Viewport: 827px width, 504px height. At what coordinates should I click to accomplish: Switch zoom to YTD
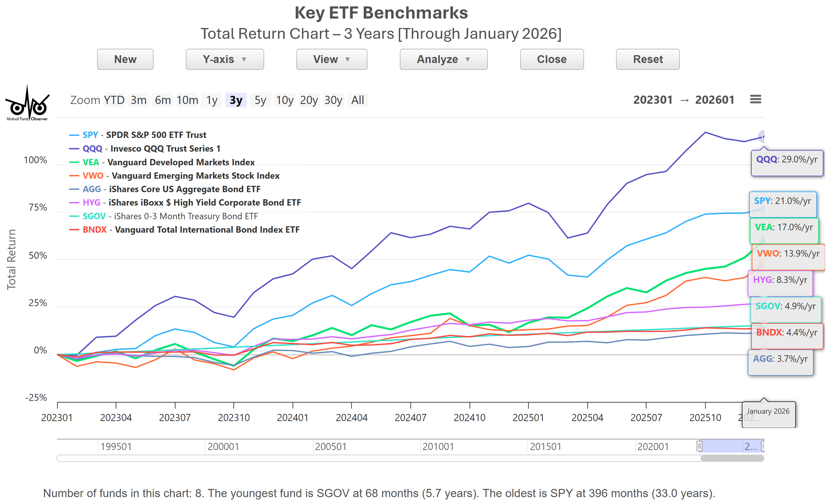coord(114,101)
